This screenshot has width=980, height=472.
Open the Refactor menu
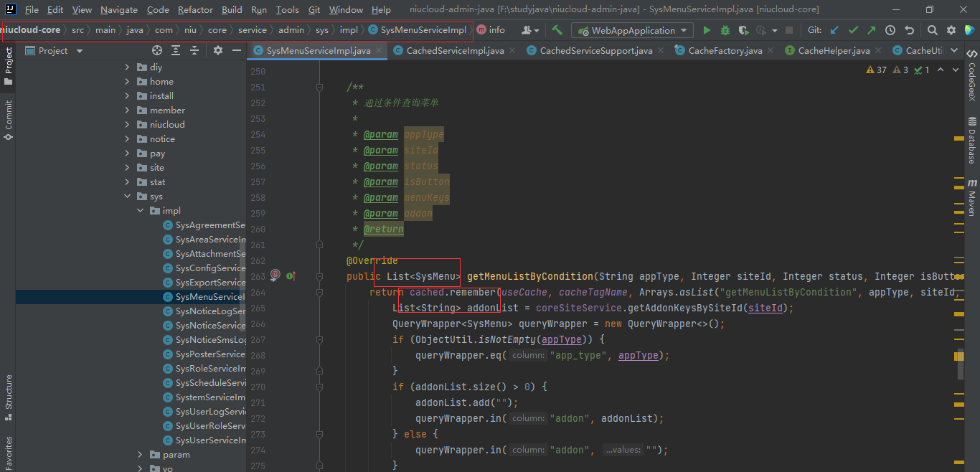195,9
